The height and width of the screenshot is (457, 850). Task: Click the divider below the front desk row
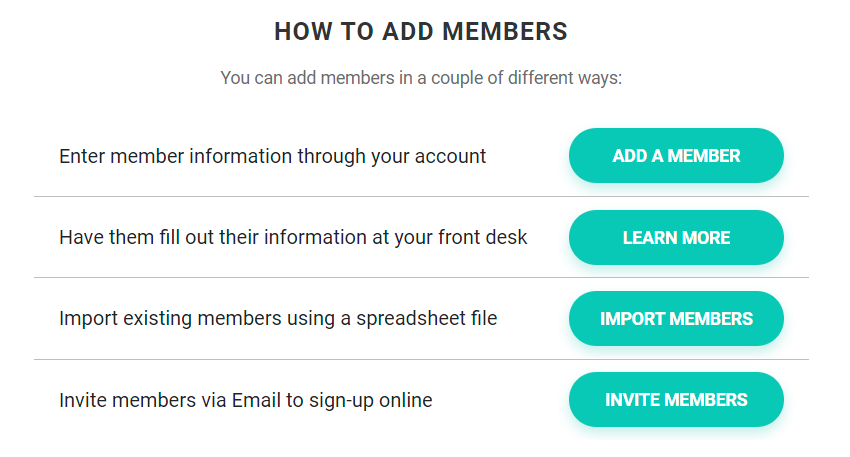pyautogui.click(x=421, y=278)
